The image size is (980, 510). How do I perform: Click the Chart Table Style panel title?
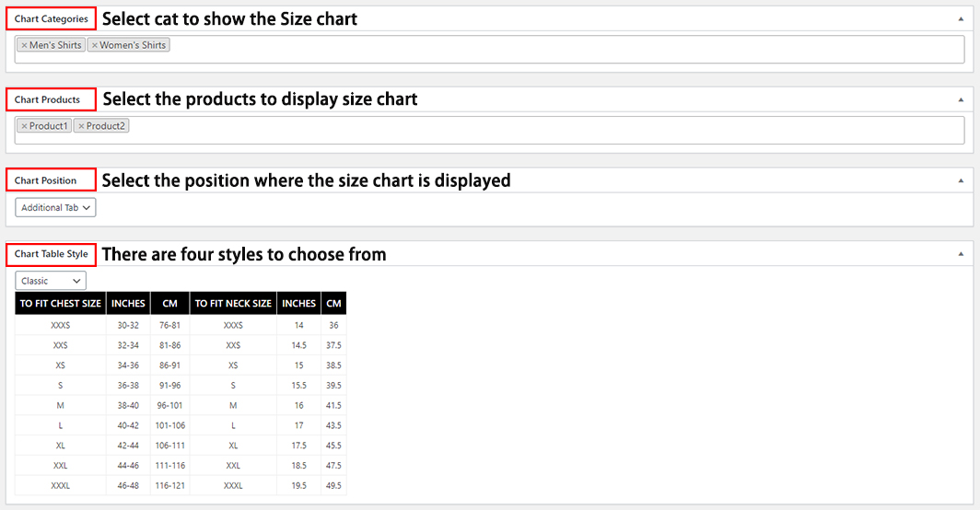[x=52, y=254]
